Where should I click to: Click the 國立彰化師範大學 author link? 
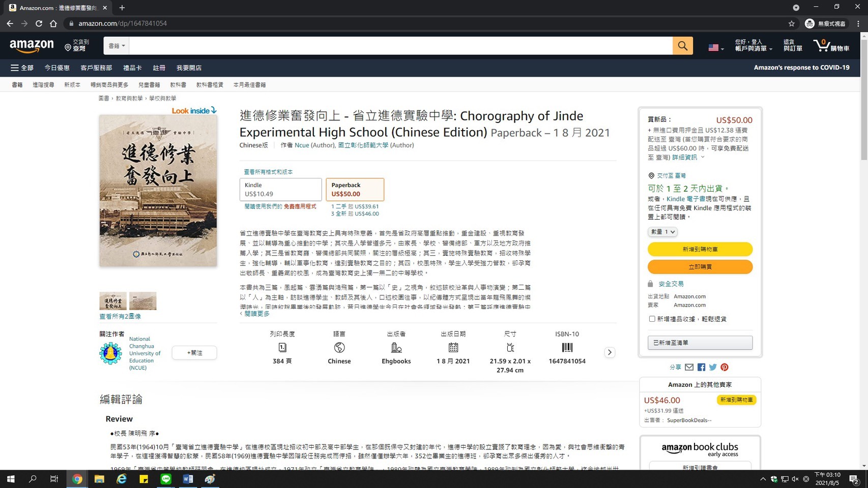coord(363,145)
